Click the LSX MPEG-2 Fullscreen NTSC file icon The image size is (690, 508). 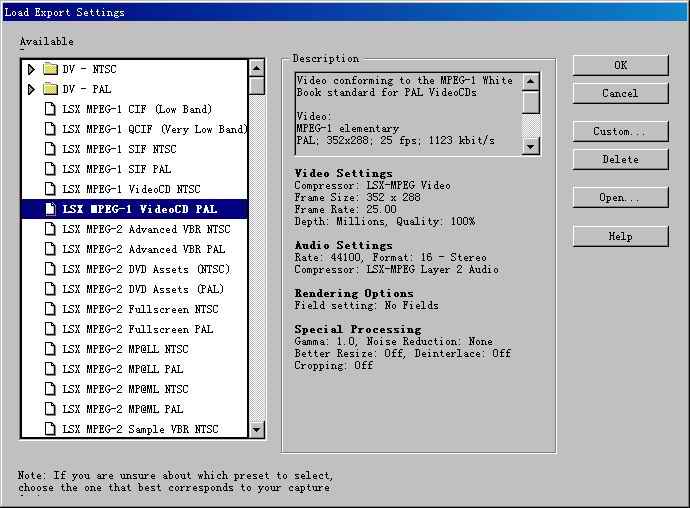click(x=50, y=309)
